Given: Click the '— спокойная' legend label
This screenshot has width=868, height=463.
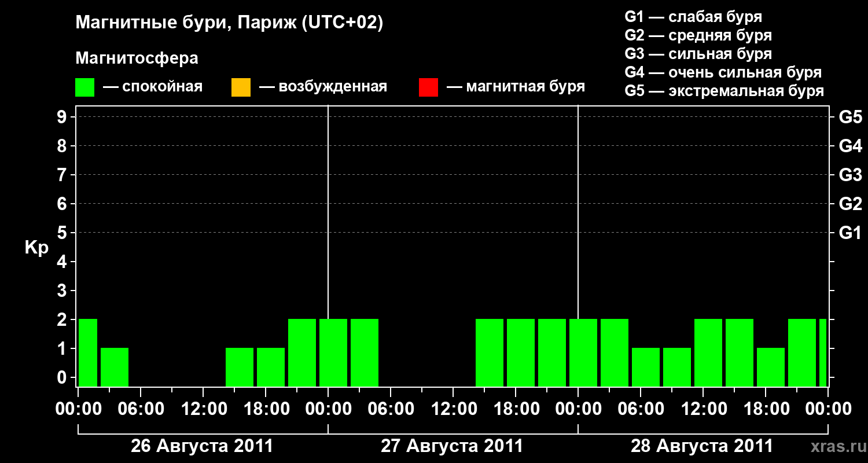Looking at the screenshot, I should click(x=153, y=87).
